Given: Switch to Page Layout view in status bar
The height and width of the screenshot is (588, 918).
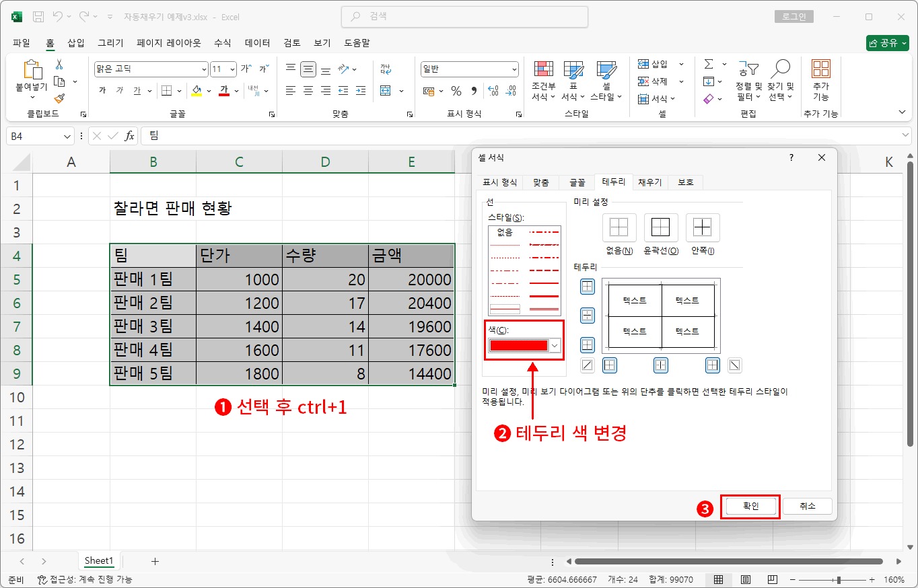Looking at the screenshot, I should 746,579.
